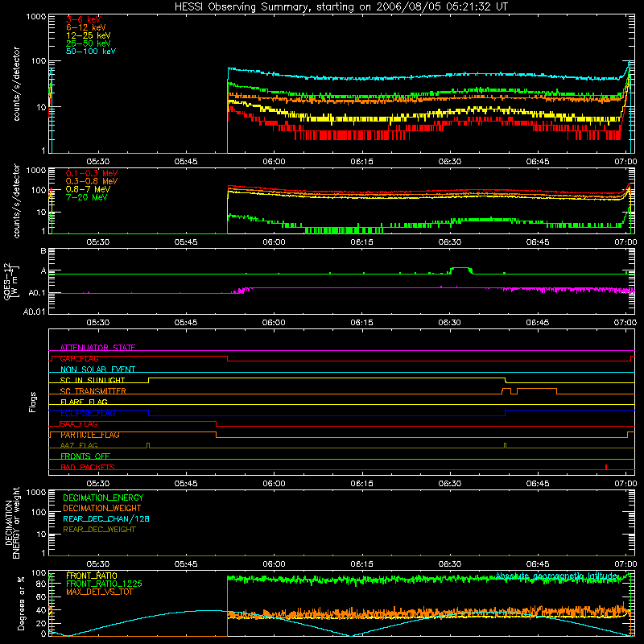Click the HESSI Observing Summary title
The width and height of the screenshot is (644, 644).
341,7
